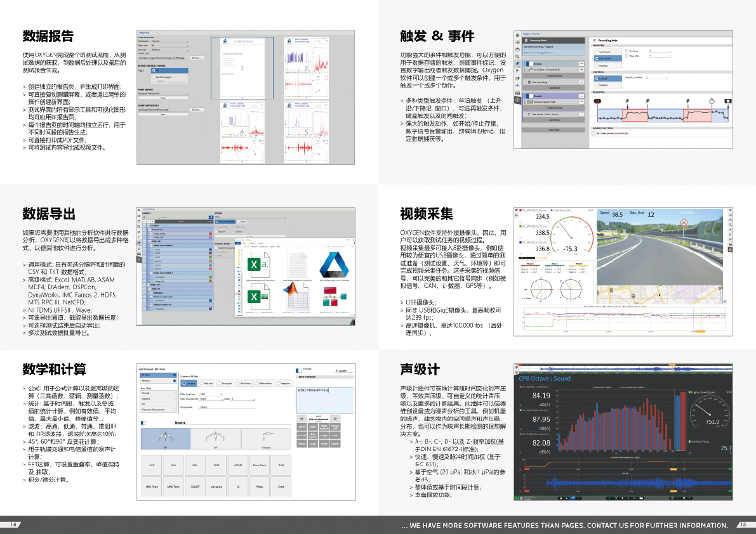Open red network diagram file in export dialog
The image size is (756, 534).
[x=334, y=296]
